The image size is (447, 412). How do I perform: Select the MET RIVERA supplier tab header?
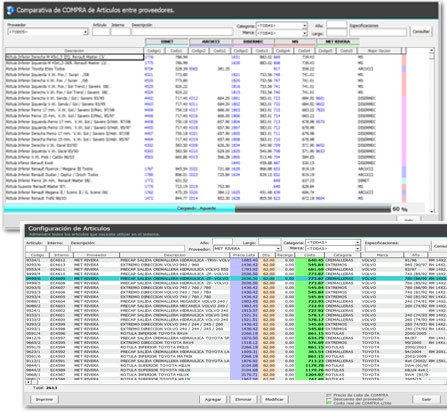click(x=338, y=42)
